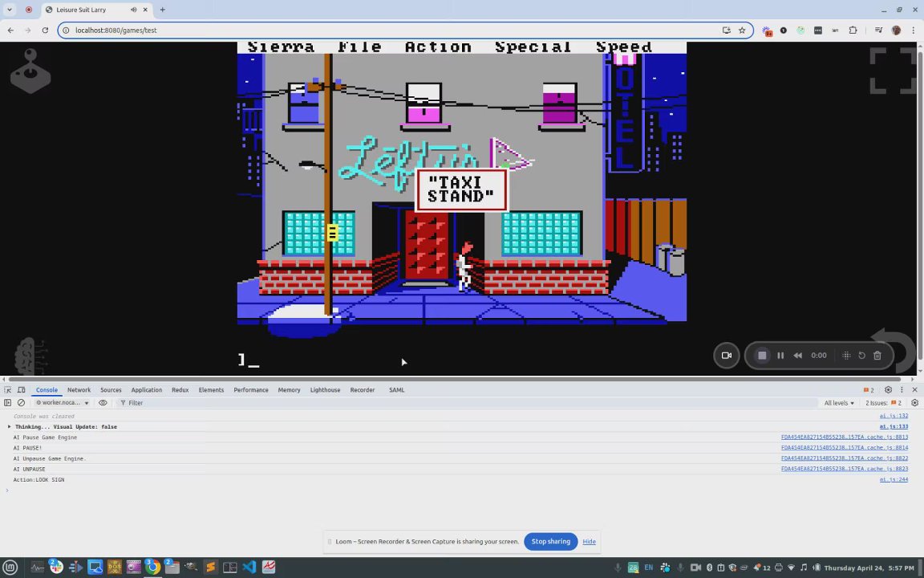
Task: Click the install app icon in address bar
Action: [726, 30]
